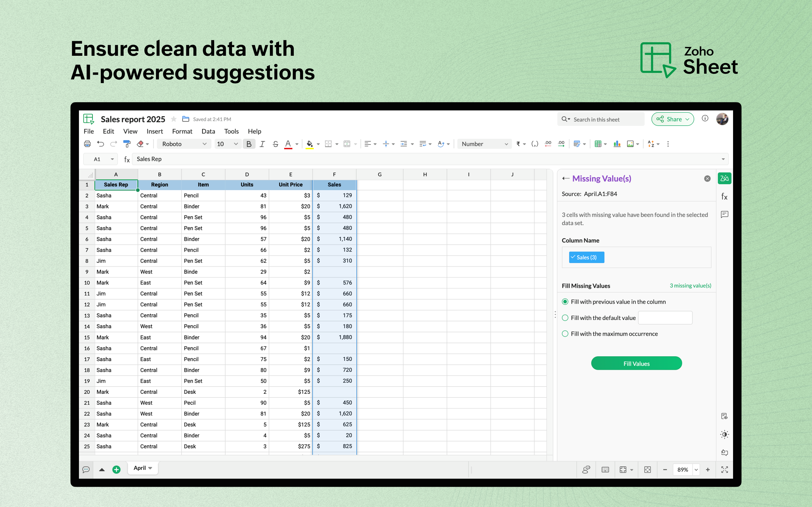Open the Roboto font family dropdown
This screenshot has height=507, width=812.
184,144
